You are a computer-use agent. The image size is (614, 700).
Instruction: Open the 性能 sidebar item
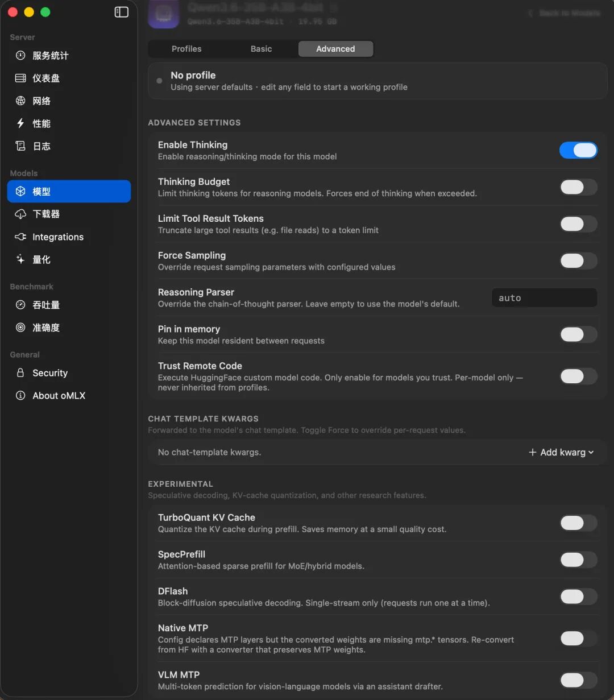pos(69,123)
